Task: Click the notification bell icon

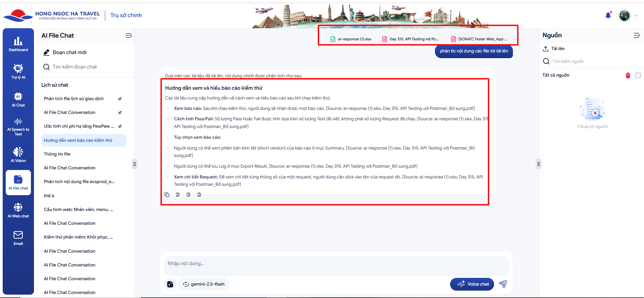Action: point(608,15)
